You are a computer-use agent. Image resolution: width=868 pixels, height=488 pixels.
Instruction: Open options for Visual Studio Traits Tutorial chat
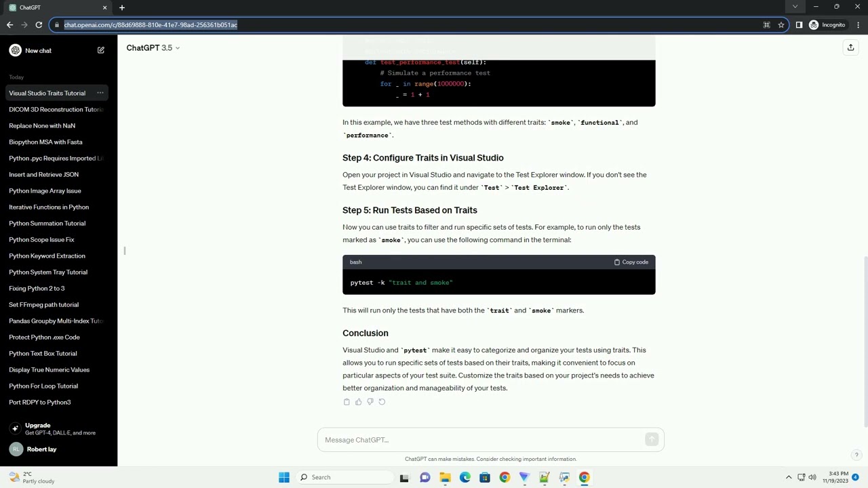(x=100, y=93)
